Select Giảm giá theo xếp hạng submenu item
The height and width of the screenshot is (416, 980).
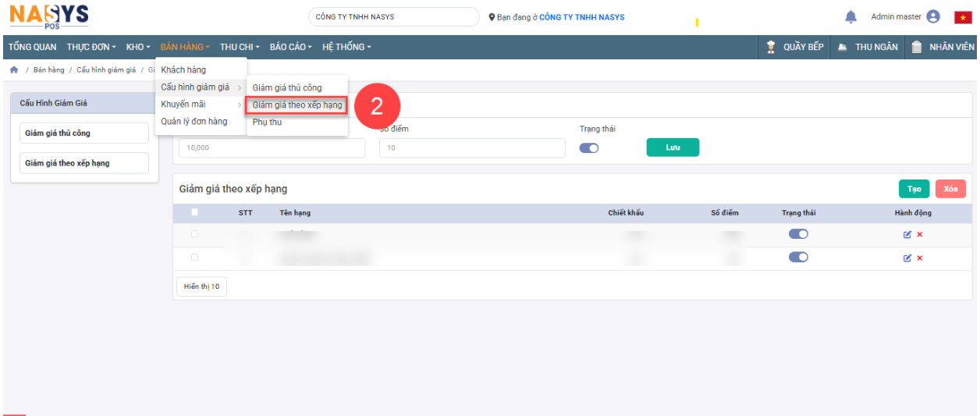pyautogui.click(x=297, y=105)
